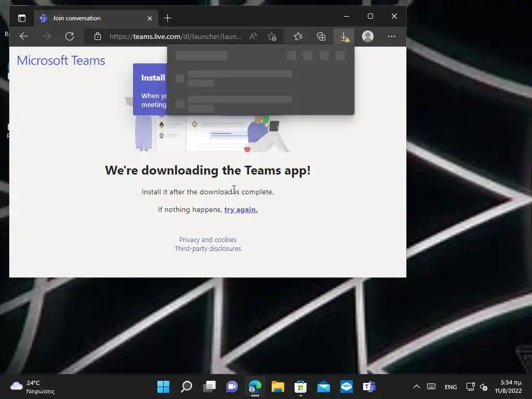The height and width of the screenshot is (399, 532).
Task: Open the Edge tab actions menu icon
Action: pos(22,18)
